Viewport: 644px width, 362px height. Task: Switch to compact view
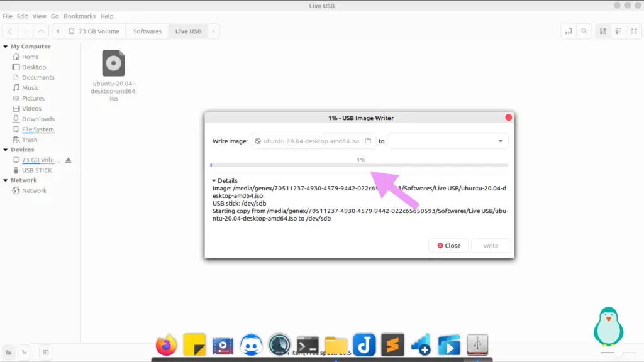[634, 31]
